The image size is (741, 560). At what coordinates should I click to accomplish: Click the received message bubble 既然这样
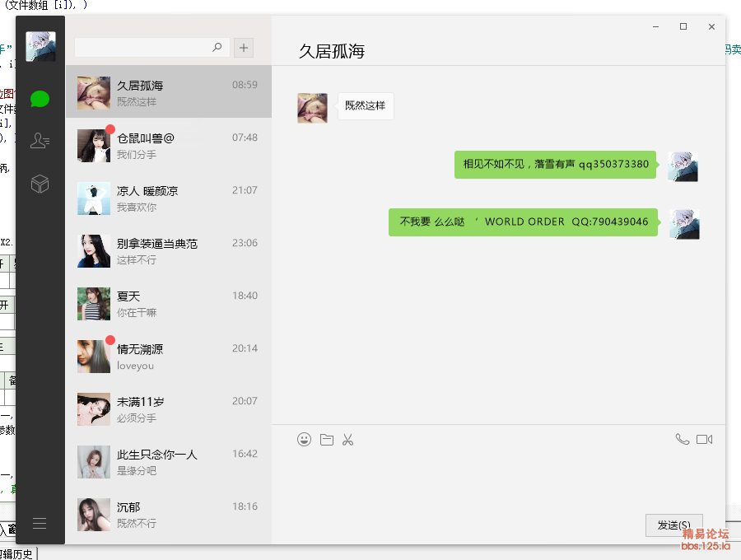[366, 106]
